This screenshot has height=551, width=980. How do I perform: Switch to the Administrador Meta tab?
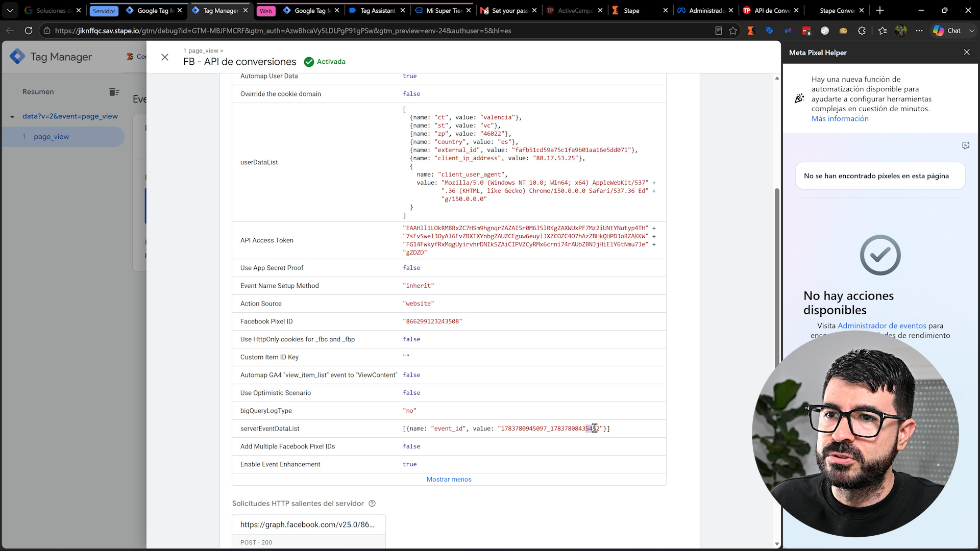pyautogui.click(x=706, y=10)
